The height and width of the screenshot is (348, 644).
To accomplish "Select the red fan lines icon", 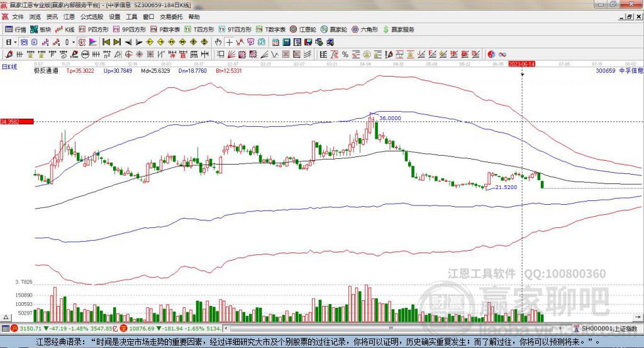I will [231, 54].
